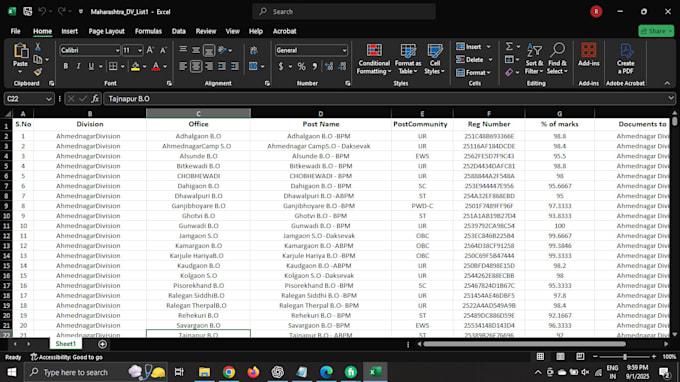Viewport: 680px width, 382px height.
Task: Click Format cells button
Action: (471, 72)
